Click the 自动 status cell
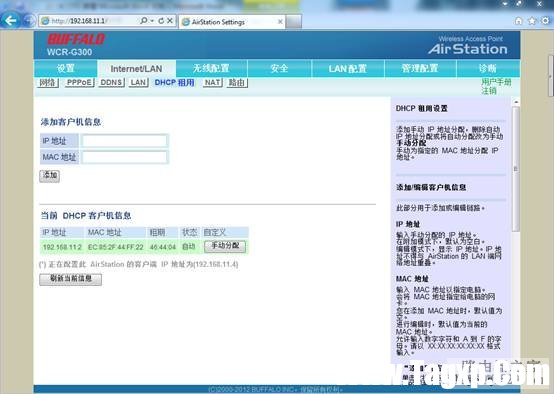 click(x=189, y=247)
